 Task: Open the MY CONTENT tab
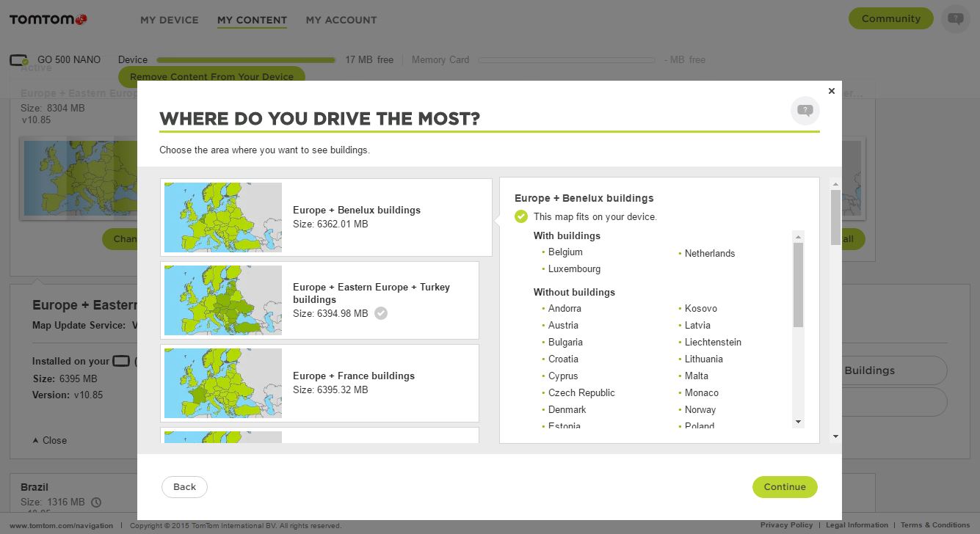point(252,20)
